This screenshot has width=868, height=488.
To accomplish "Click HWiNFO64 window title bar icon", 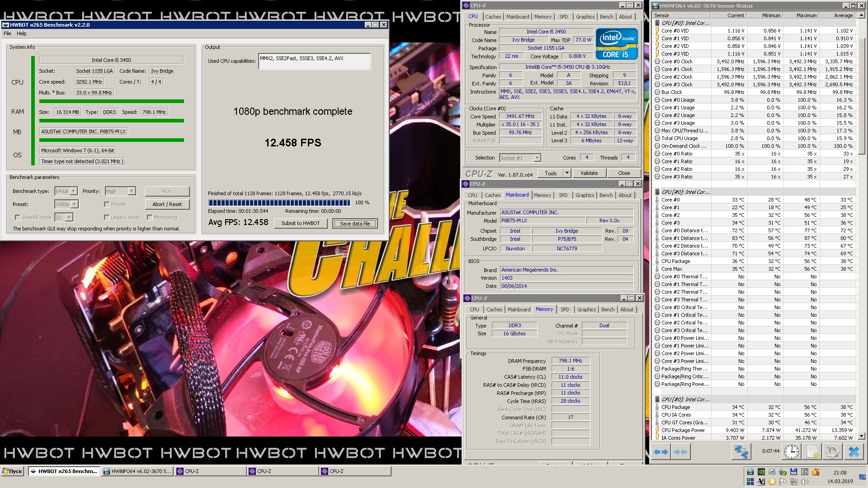I will pyautogui.click(x=655, y=6).
